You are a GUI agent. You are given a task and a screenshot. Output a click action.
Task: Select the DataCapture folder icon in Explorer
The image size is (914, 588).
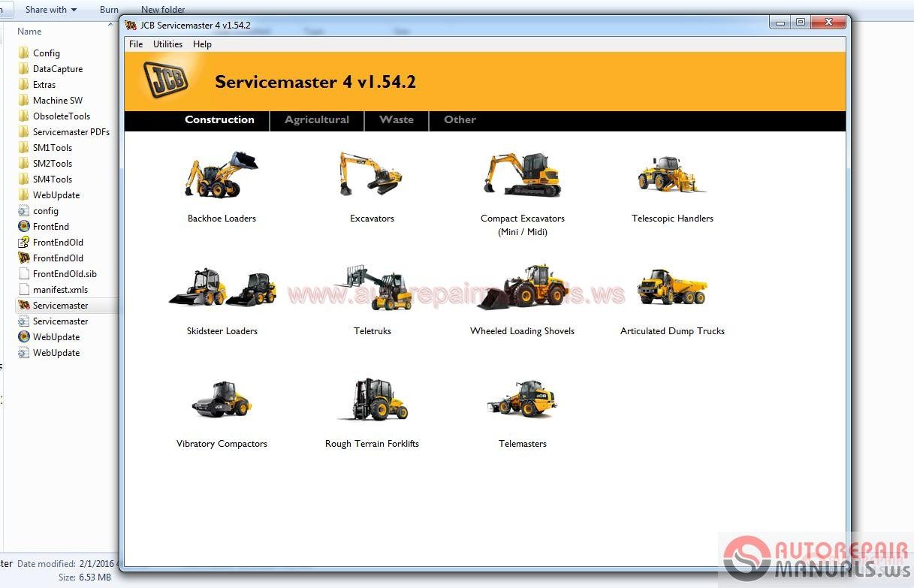(x=24, y=68)
